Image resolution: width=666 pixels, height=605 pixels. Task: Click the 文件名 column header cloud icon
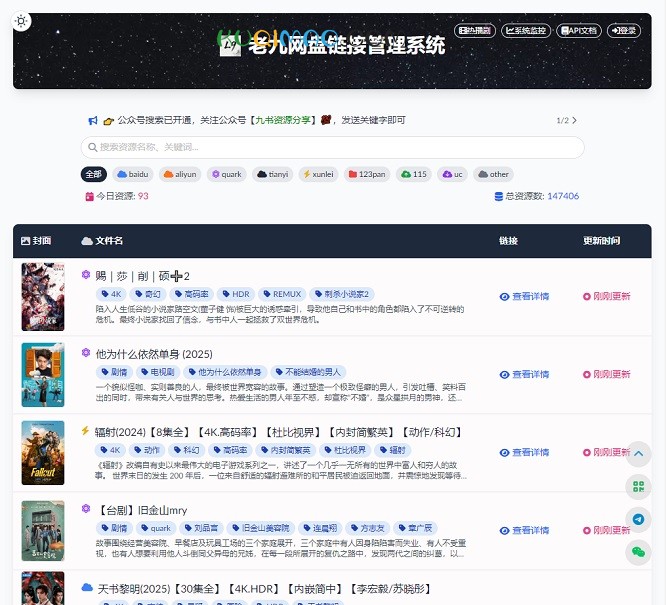pos(87,241)
